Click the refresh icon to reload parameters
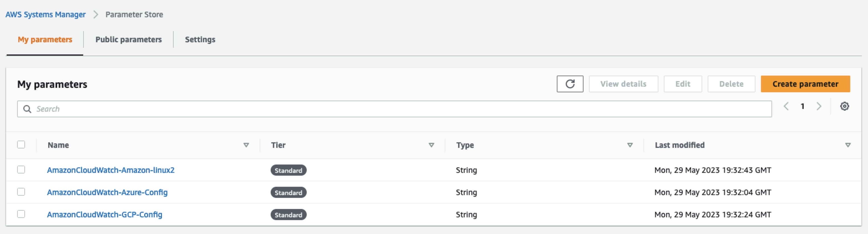The width and height of the screenshot is (868, 234). 570,84
